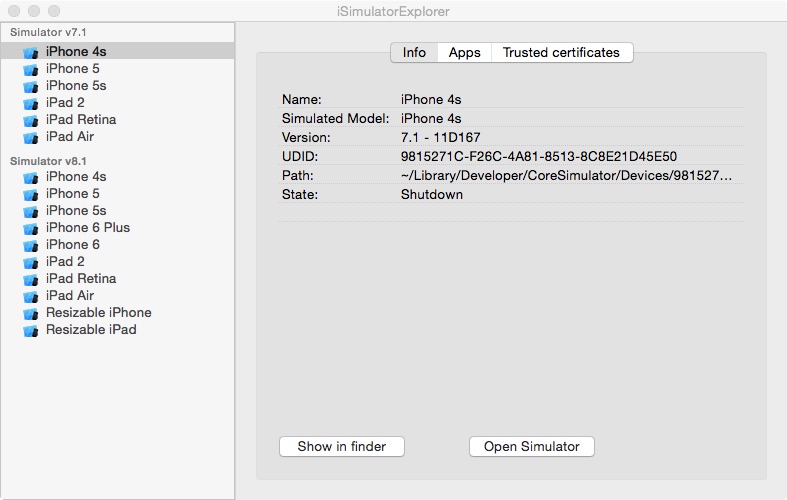Click the Version: field label
This screenshot has height=500, width=787.
pyautogui.click(x=306, y=138)
